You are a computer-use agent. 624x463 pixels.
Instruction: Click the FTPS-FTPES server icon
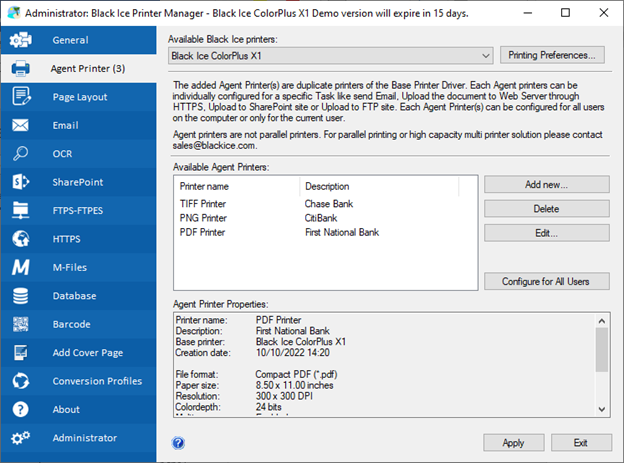pos(20,210)
